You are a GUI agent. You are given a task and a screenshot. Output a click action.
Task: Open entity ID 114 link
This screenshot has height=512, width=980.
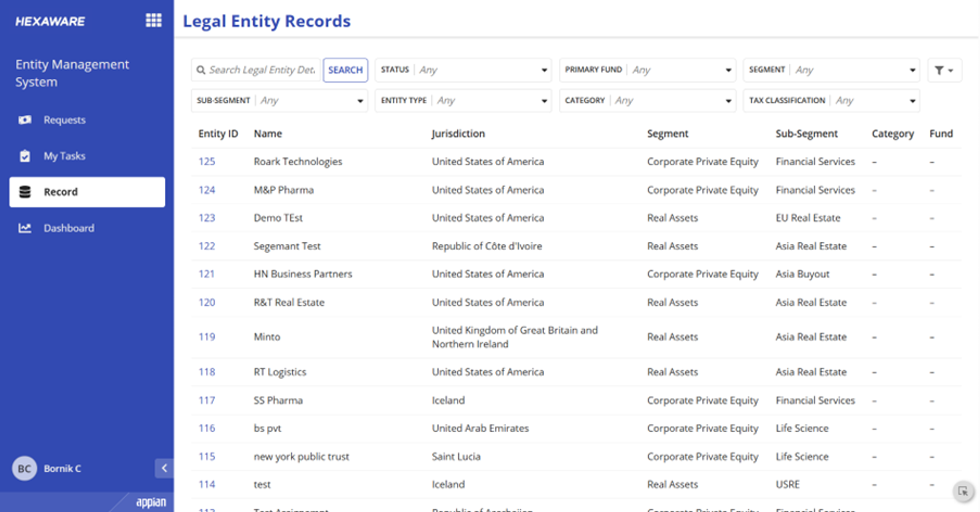(x=206, y=485)
